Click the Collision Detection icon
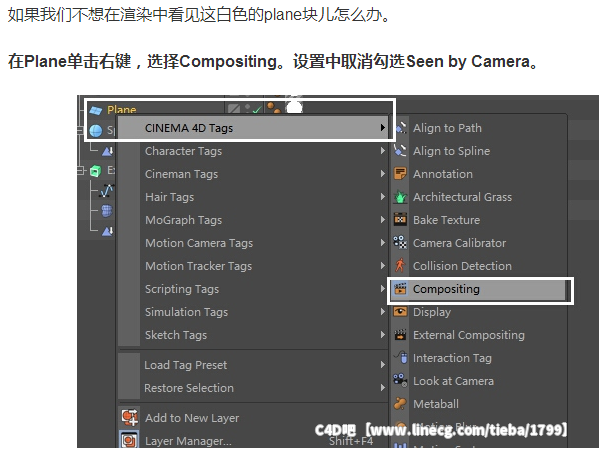This screenshot has width=601, height=449. pyautogui.click(x=401, y=265)
